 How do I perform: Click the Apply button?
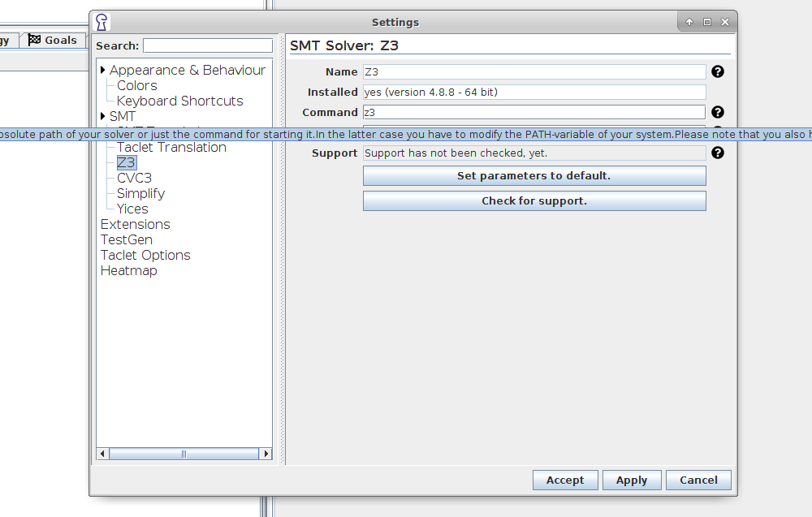click(x=631, y=480)
